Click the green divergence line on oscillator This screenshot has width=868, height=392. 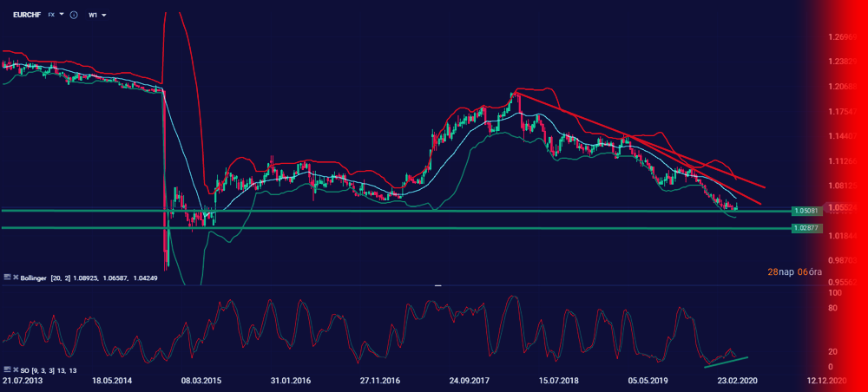pos(725,358)
